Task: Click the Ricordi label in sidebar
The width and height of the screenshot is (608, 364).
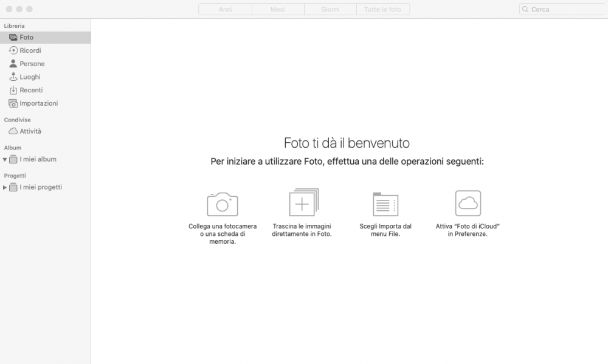Action: coord(30,50)
